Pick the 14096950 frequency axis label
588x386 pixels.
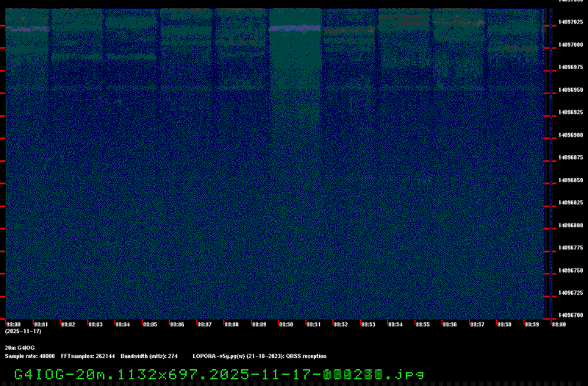pyautogui.click(x=570, y=90)
